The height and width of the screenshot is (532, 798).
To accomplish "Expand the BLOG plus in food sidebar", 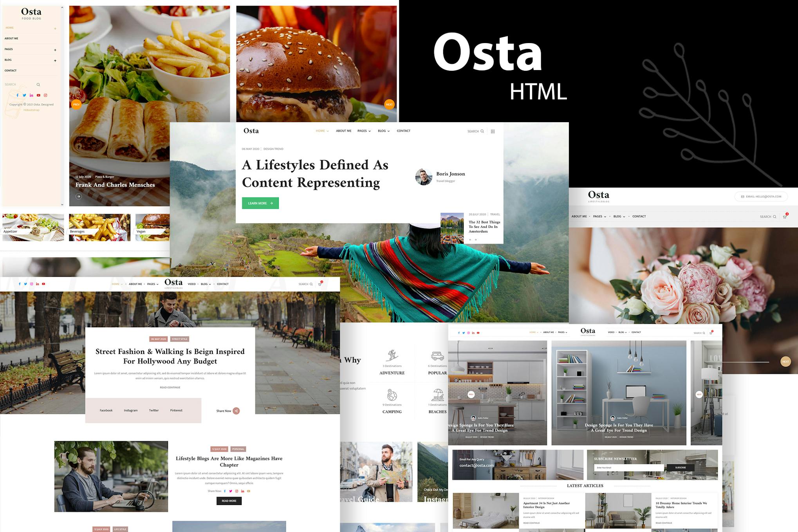I will coord(55,60).
